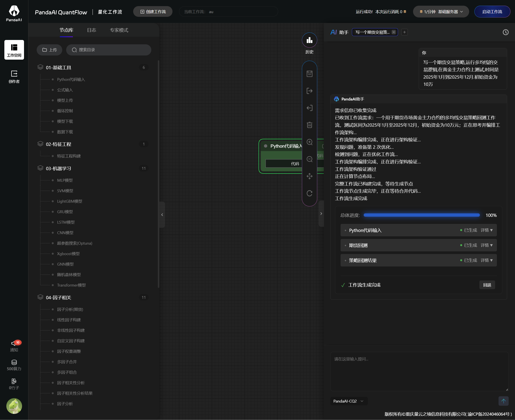This screenshot has height=420, width=515.
Task: Expand 详情 for Python代码输入 row
Action: pos(486,230)
